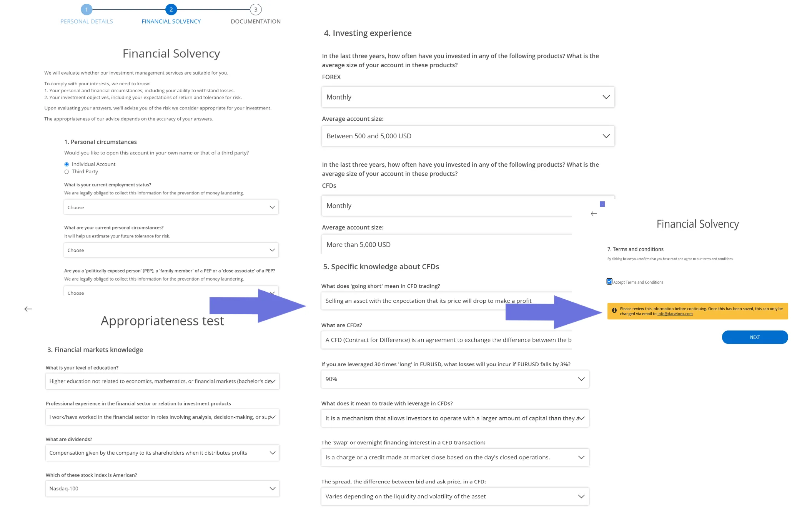
Task: Expand the 90% leveraged losses dropdown
Action: point(455,379)
